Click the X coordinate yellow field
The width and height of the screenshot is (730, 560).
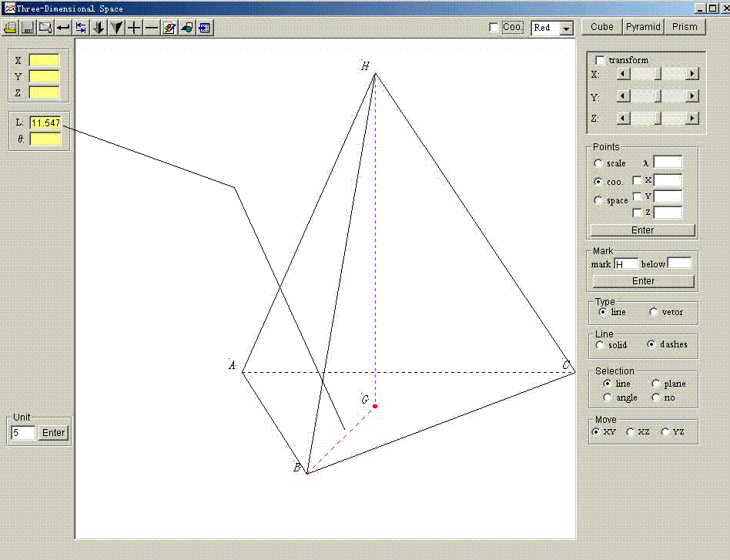tap(44, 60)
